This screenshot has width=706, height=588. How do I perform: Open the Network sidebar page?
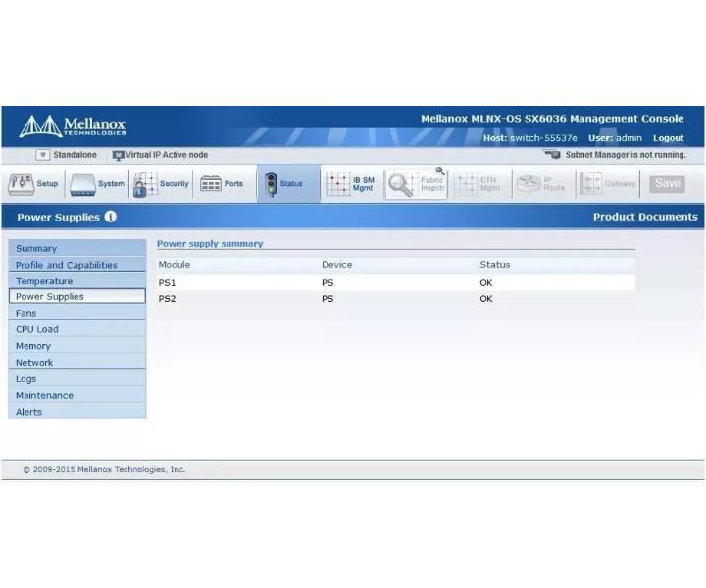(77, 362)
